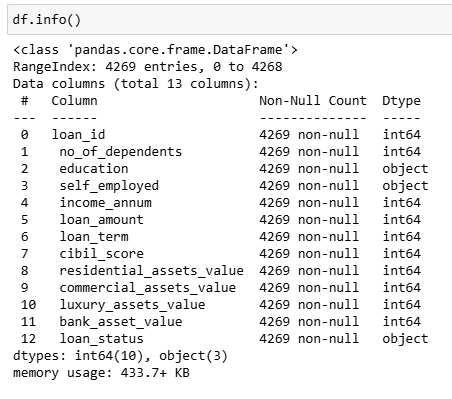Click the self_employed column name
This screenshot has width=452, height=399.
[x=109, y=186]
